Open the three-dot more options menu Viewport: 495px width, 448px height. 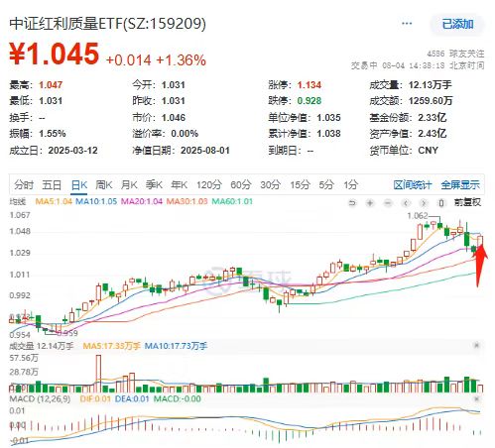click(407, 24)
